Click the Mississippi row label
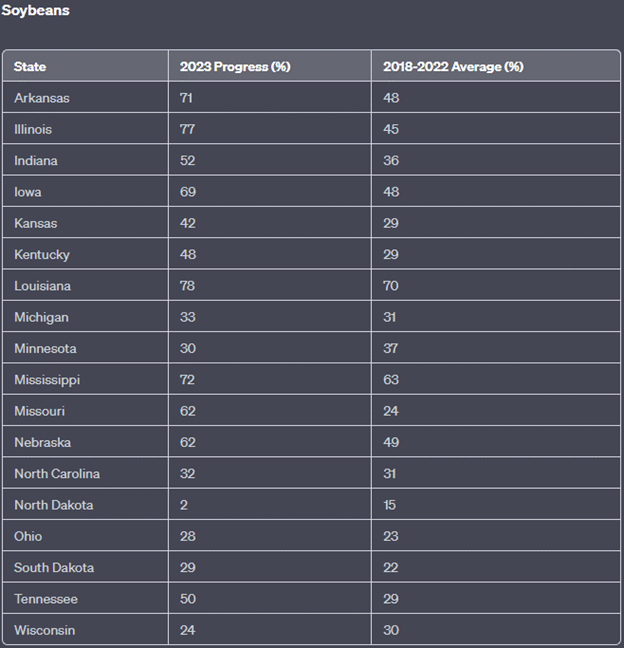The height and width of the screenshot is (648, 624). (47, 380)
